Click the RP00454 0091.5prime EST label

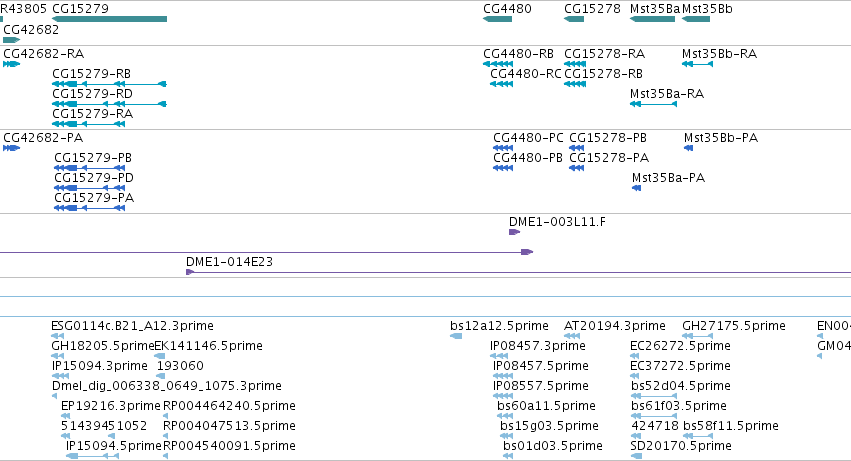229,446
